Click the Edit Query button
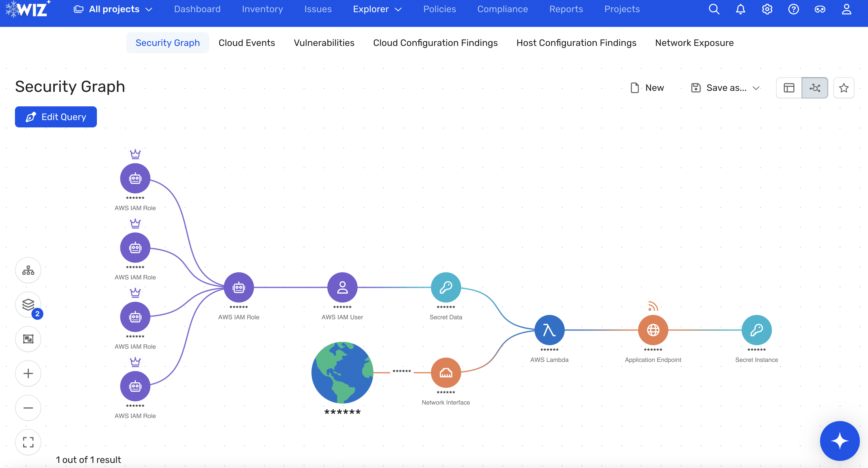 coord(56,117)
